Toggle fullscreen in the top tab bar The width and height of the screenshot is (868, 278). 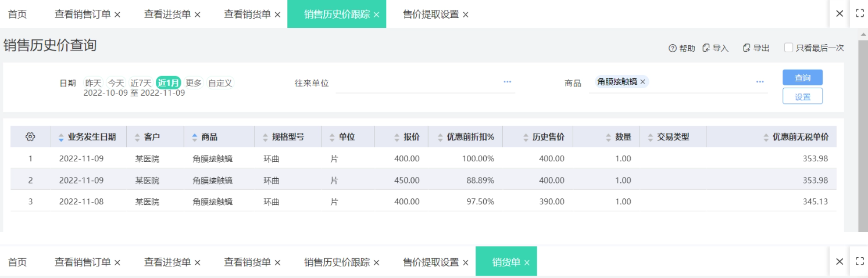859,14
